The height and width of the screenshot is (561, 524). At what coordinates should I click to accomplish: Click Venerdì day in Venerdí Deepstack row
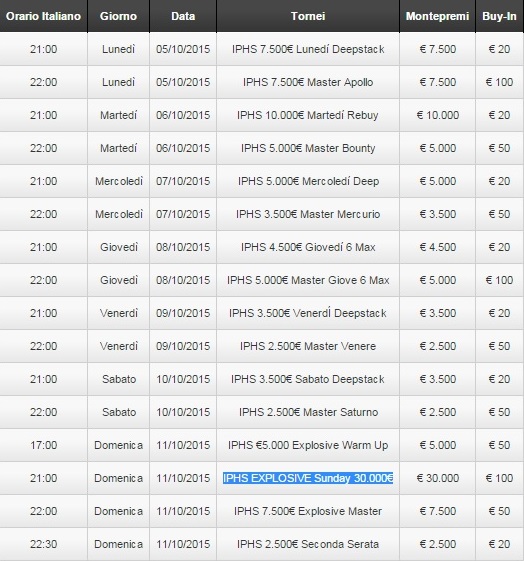pyautogui.click(x=118, y=313)
